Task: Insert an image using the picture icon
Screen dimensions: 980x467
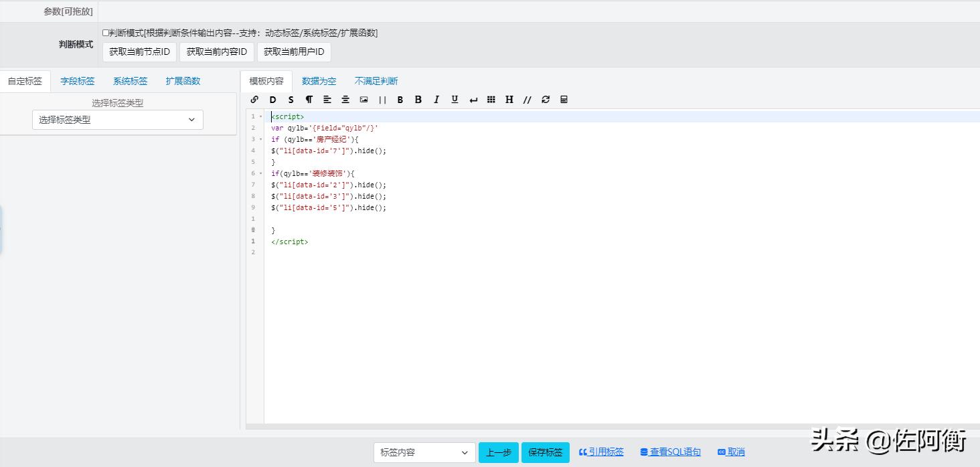Action: (363, 99)
